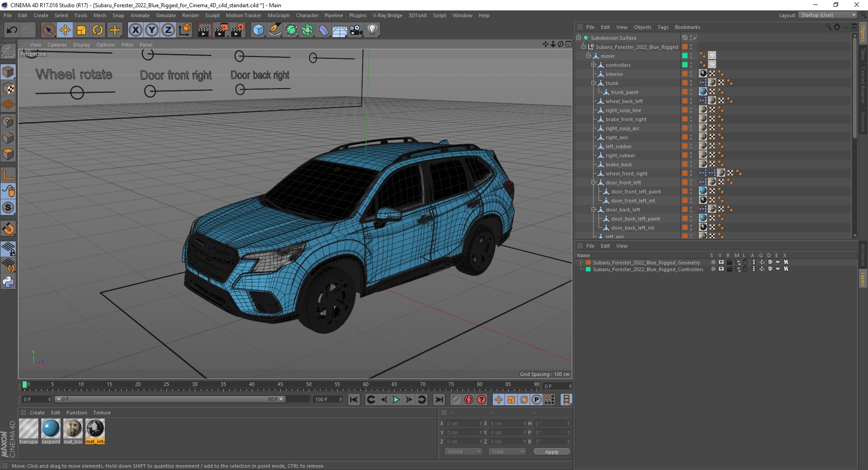Toggle the Y axis lock

(x=152, y=30)
